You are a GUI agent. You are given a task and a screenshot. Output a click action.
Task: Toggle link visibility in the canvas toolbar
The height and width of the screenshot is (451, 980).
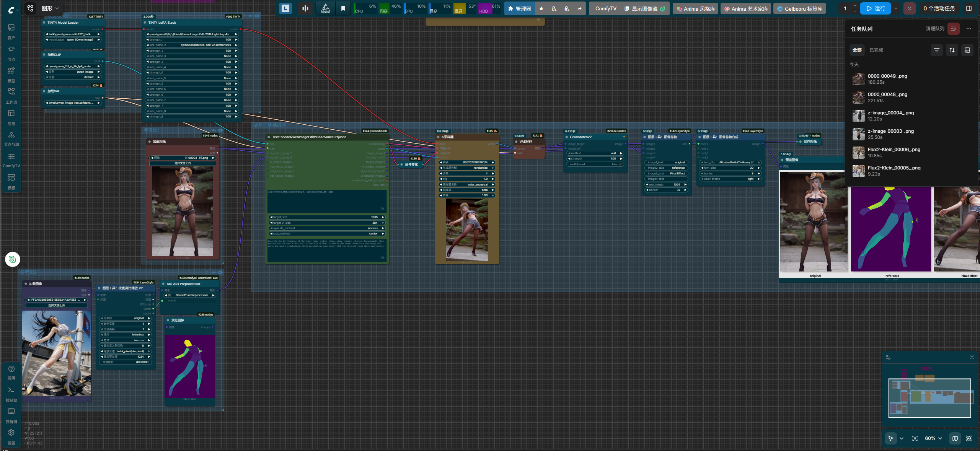[x=969, y=438]
